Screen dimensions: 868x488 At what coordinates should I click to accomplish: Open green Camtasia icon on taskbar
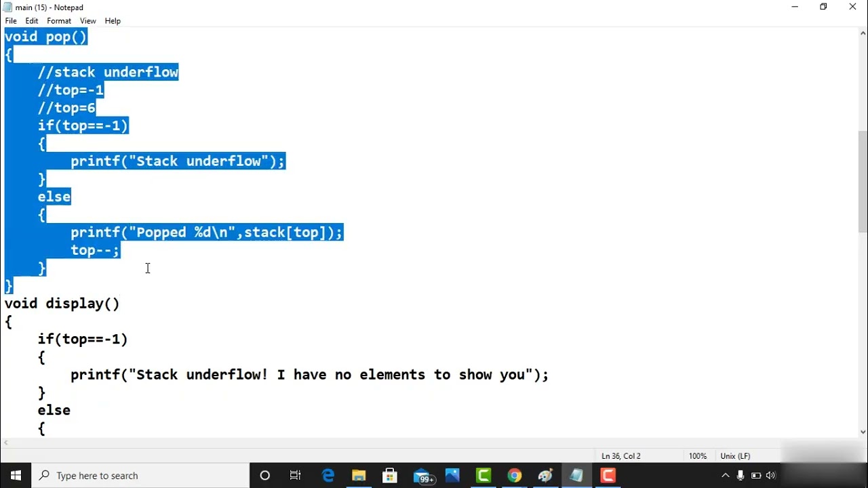pos(484,476)
